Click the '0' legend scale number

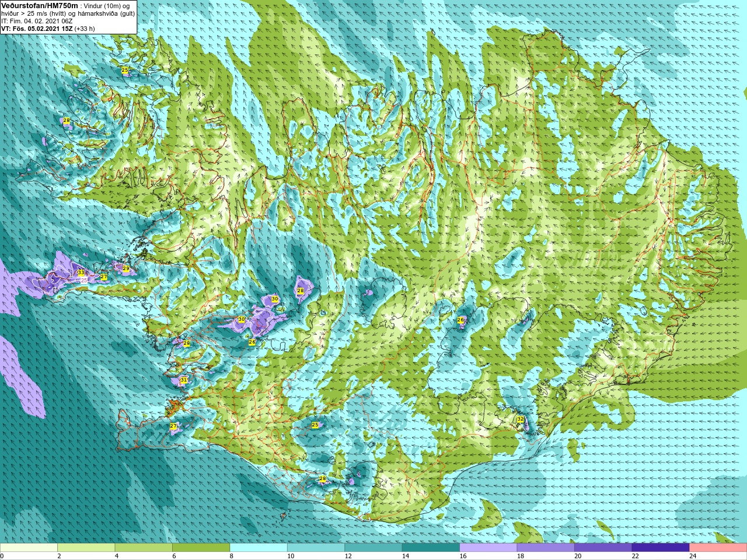point(2,556)
